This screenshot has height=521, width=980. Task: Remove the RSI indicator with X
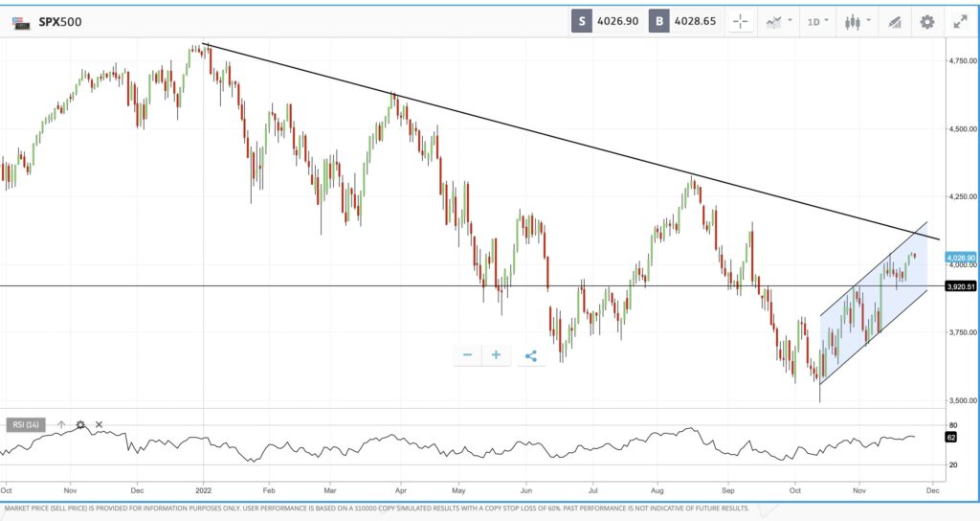coord(99,424)
